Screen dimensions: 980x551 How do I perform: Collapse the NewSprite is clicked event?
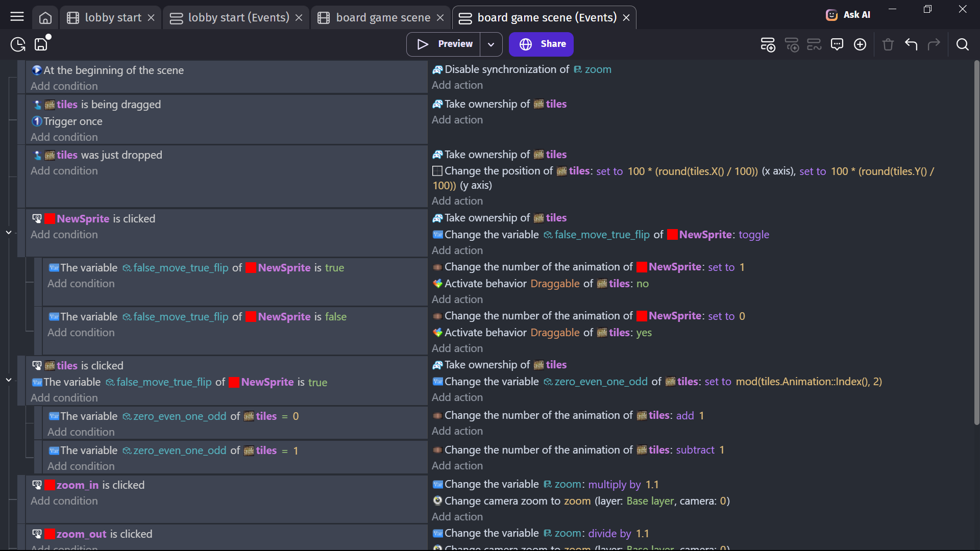click(9, 233)
